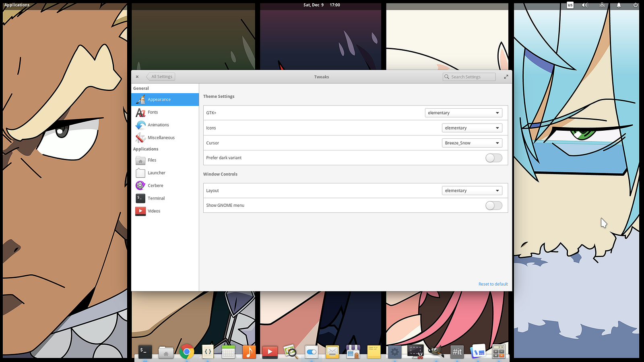Click the Show GNOME menu label

point(225,206)
